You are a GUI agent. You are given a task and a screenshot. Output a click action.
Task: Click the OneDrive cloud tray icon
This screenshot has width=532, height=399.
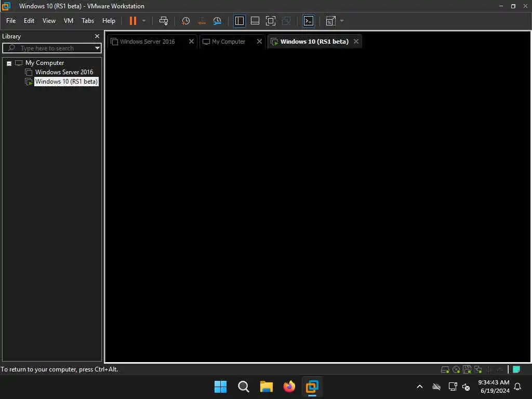pyautogui.click(x=436, y=387)
